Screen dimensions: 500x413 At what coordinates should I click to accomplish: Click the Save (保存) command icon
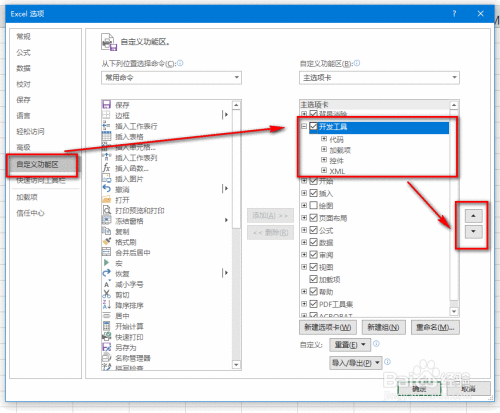pyautogui.click(x=106, y=105)
